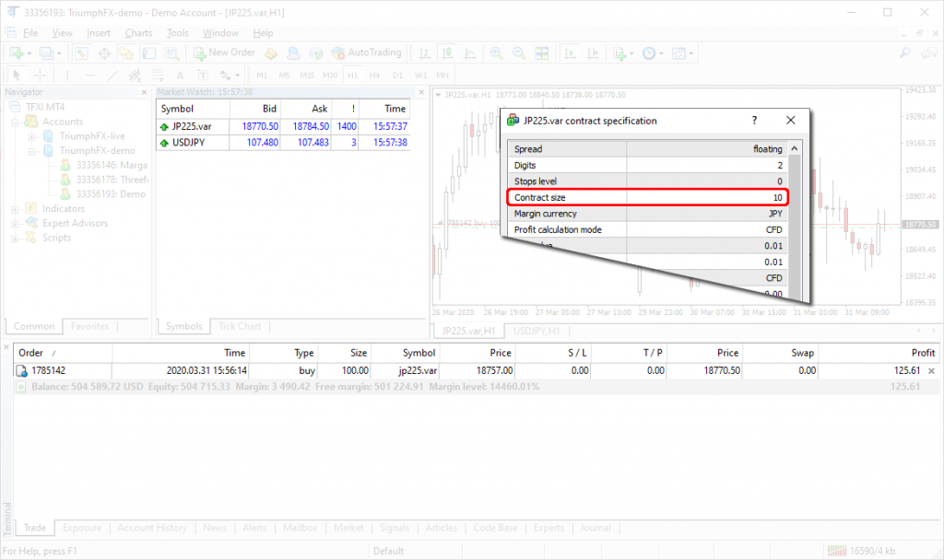Switch to Market Watch Tick Chart tab

pos(240,326)
